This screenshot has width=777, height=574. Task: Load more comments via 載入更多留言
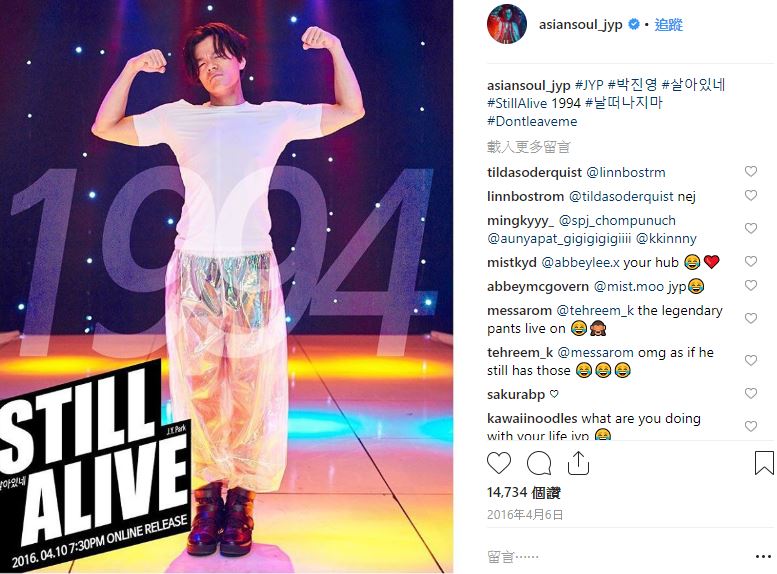tap(528, 146)
